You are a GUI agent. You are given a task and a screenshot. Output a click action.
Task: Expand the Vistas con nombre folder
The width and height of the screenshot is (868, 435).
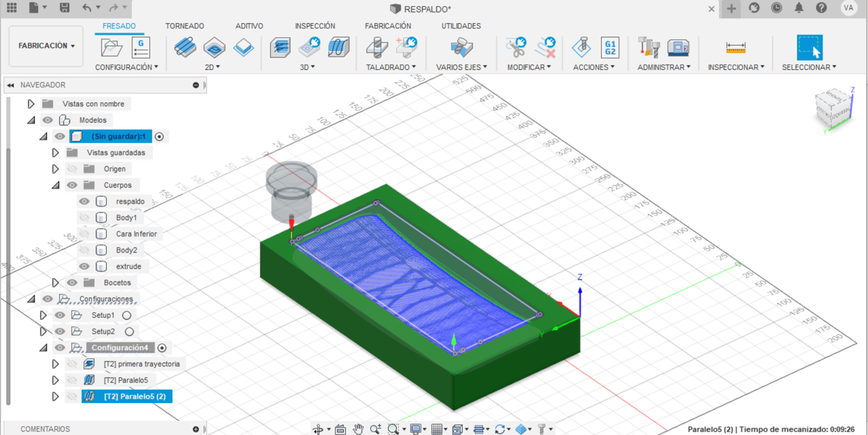click(31, 104)
